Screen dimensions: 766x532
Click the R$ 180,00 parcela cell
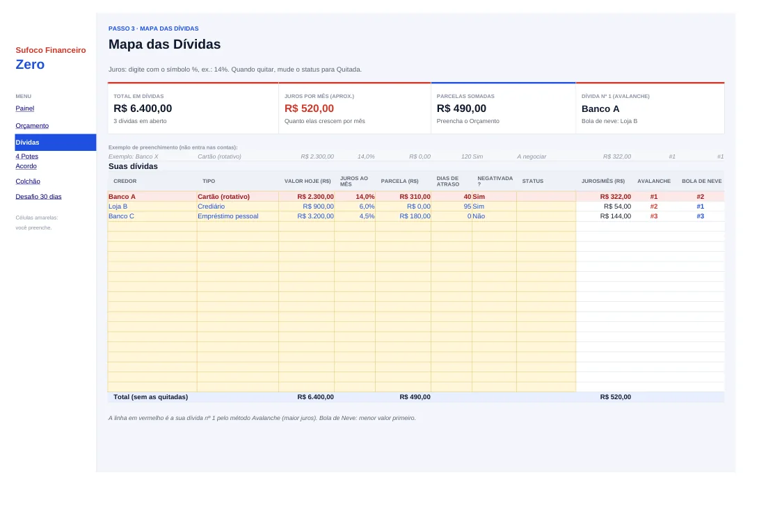tap(403, 216)
